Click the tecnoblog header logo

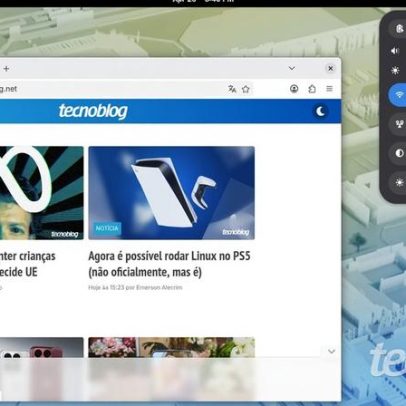pyautogui.click(x=93, y=111)
